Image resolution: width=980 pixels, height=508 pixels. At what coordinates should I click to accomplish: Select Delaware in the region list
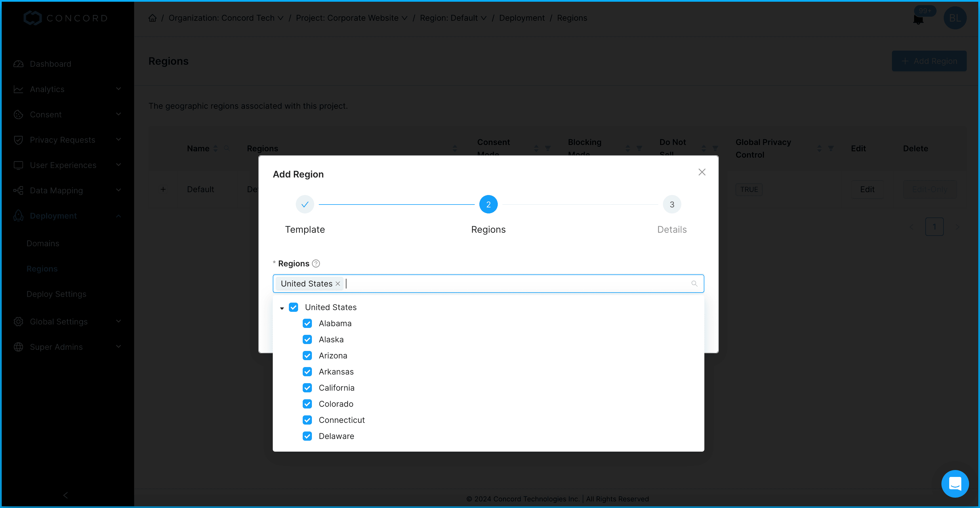coord(336,436)
